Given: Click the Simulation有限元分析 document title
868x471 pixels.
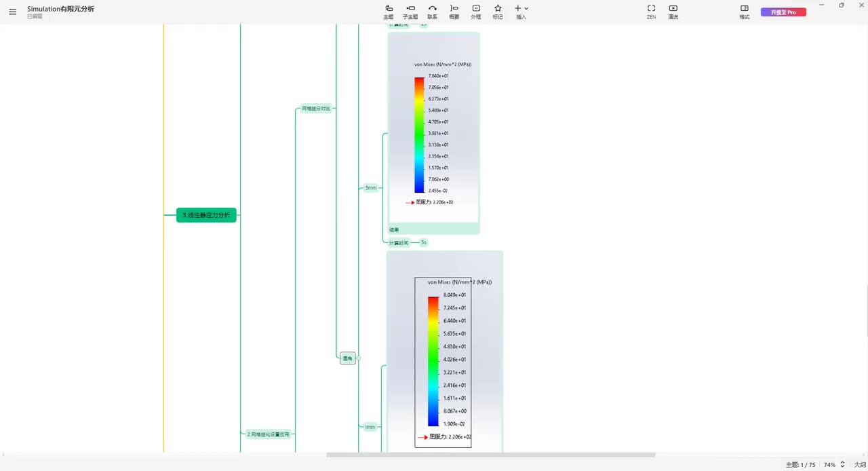Looking at the screenshot, I should click(61, 9).
